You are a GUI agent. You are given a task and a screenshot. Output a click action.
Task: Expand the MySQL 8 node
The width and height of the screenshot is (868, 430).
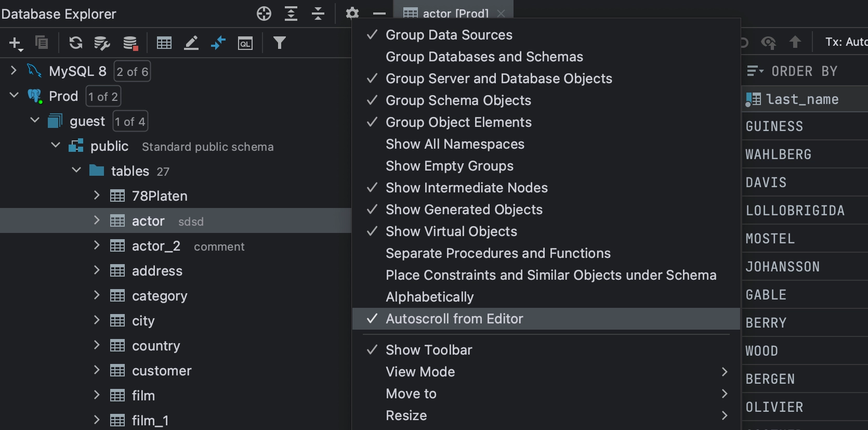[x=14, y=71]
